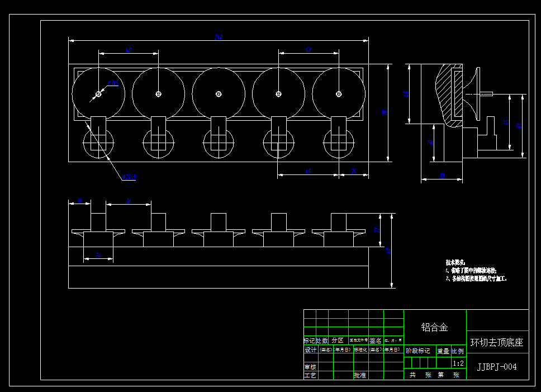
Task: Select the 比例 cell label
Action: tap(458, 351)
